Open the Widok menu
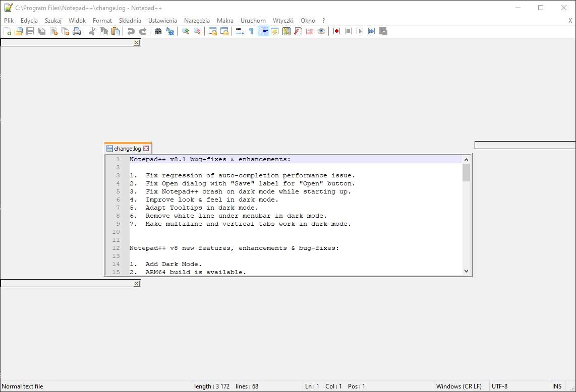The image size is (576, 392). [x=77, y=21]
